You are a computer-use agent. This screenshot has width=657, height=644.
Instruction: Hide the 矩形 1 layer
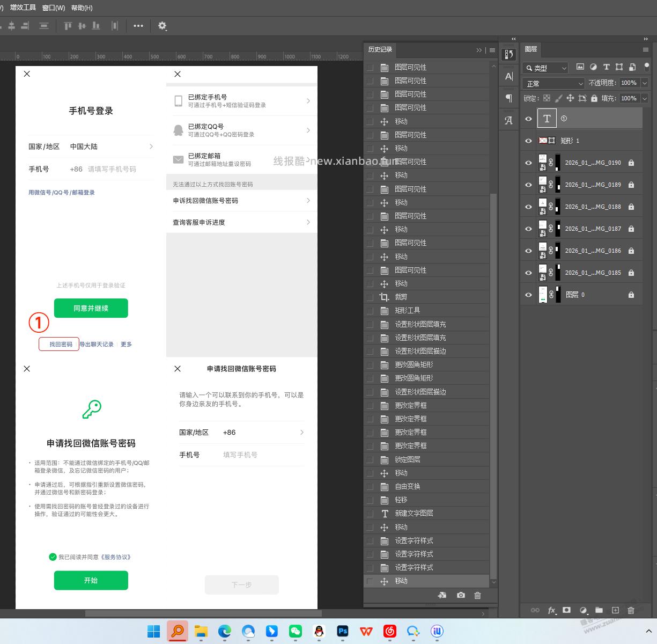528,141
